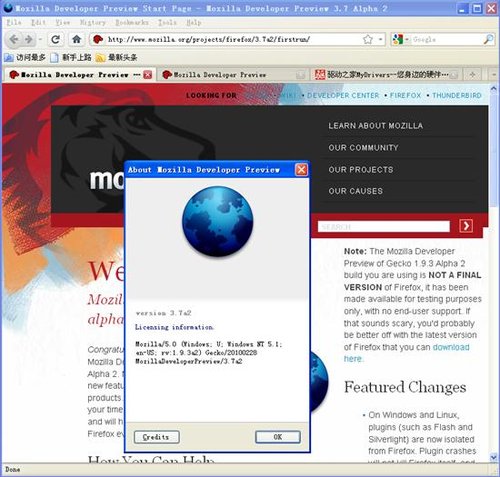Submit site search with red arrow button

pyautogui.click(x=466, y=226)
